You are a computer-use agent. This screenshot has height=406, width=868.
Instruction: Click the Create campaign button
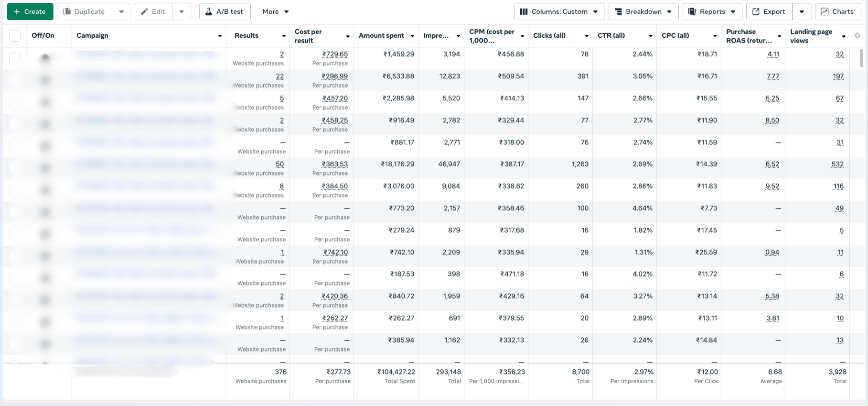(x=30, y=11)
